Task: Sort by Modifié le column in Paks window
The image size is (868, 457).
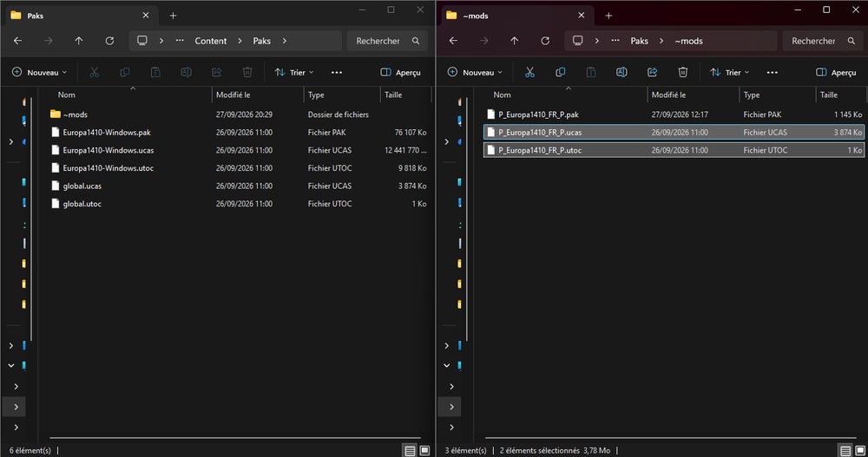Action: tap(233, 95)
